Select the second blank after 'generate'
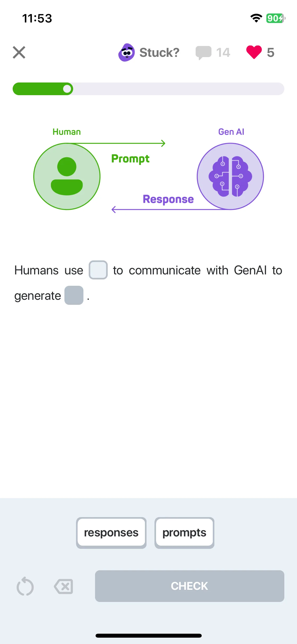Viewport: 297px width, 644px height. click(74, 295)
